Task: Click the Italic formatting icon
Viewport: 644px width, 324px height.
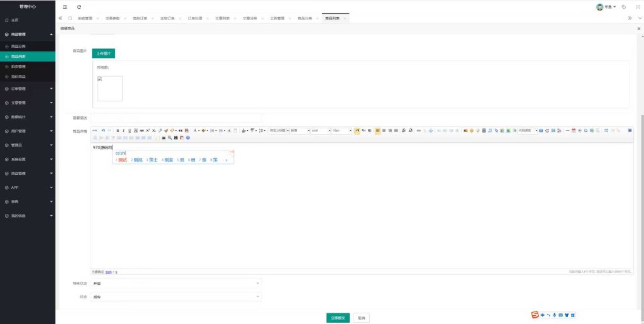Action: pyautogui.click(x=123, y=130)
